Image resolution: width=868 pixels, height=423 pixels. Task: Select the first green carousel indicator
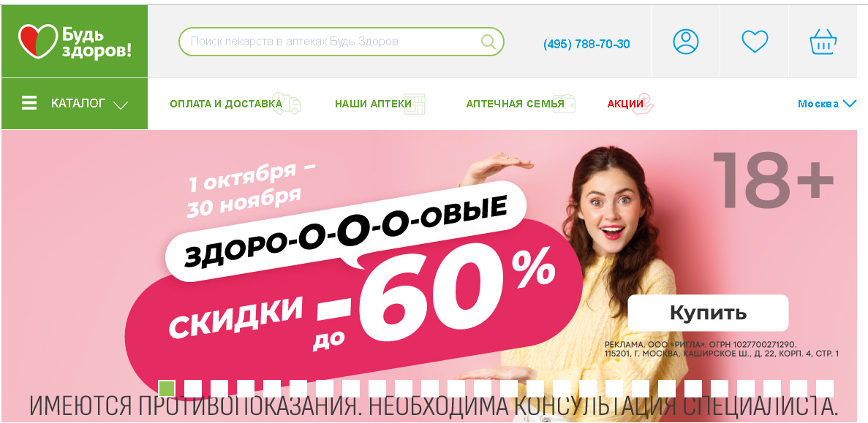tap(167, 388)
